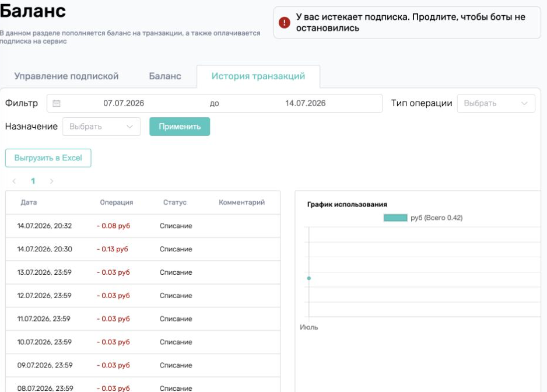Select page number 1 in pagination
Image resolution: width=547 pixels, height=392 pixels.
click(x=33, y=181)
